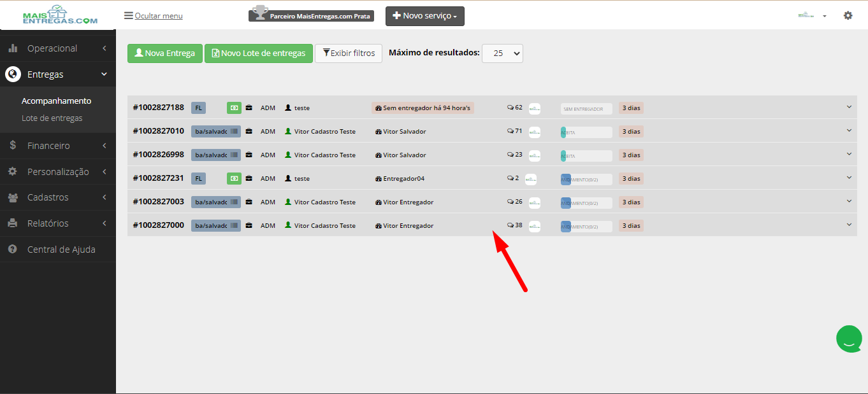The height and width of the screenshot is (394, 868).
Task: Click the Nova Entrega button
Action: 165,53
